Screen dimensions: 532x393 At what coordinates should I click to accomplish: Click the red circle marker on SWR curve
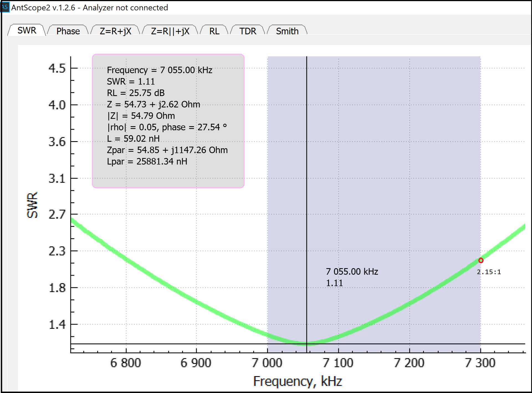click(x=481, y=260)
